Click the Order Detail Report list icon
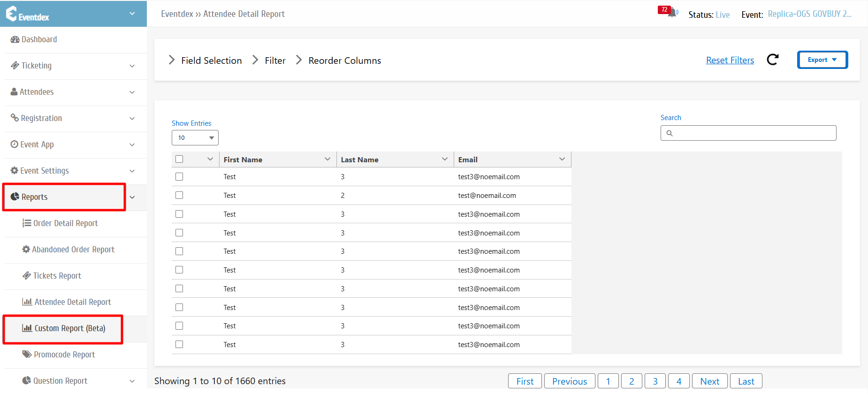The width and height of the screenshot is (868, 394). click(27, 223)
